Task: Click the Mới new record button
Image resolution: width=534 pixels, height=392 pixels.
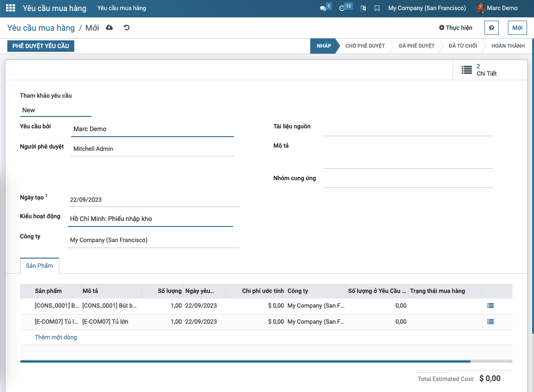Action: (x=517, y=28)
